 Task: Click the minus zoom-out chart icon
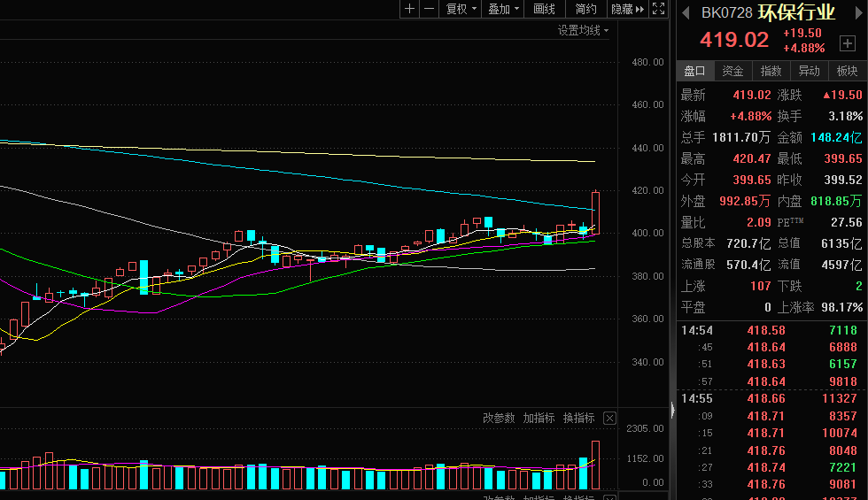click(x=429, y=9)
